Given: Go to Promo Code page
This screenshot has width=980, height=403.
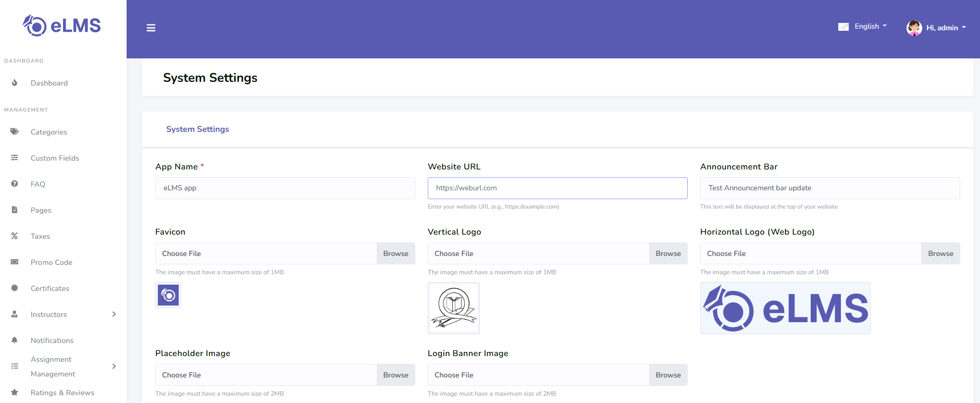Looking at the screenshot, I should 51,262.
